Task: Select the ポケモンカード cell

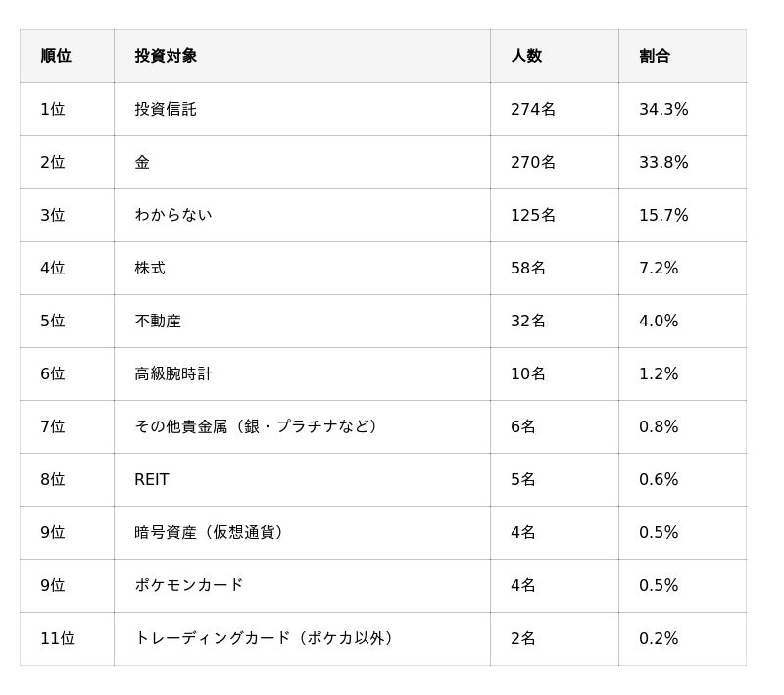Action: (188, 585)
